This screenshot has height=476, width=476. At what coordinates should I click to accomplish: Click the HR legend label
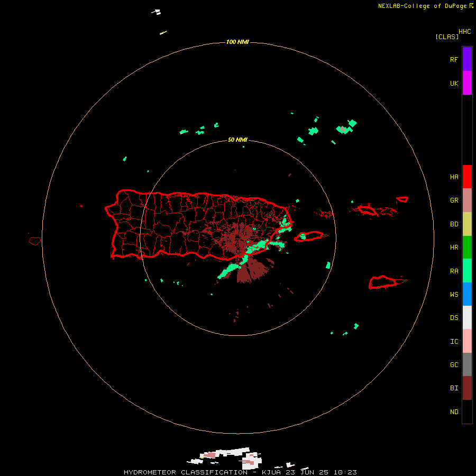pyautogui.click(x=454, y=248)
